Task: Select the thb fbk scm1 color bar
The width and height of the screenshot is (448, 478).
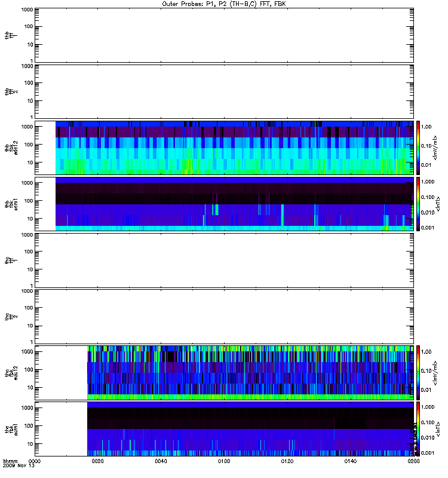Action: tap(418, 204)
